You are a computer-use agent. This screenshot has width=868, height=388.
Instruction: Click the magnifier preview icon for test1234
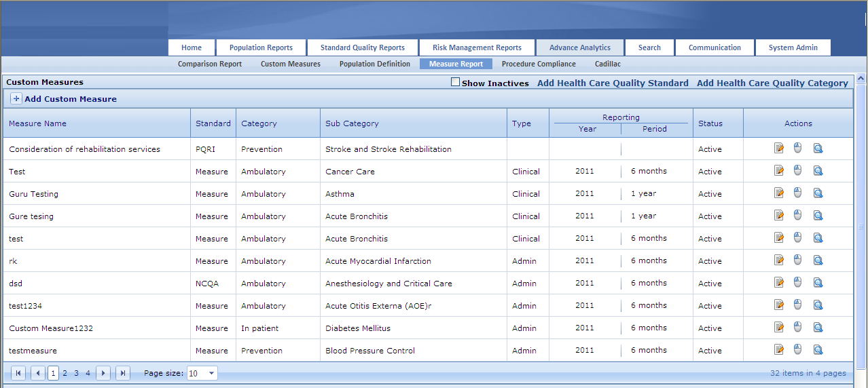tap(818, 305)
